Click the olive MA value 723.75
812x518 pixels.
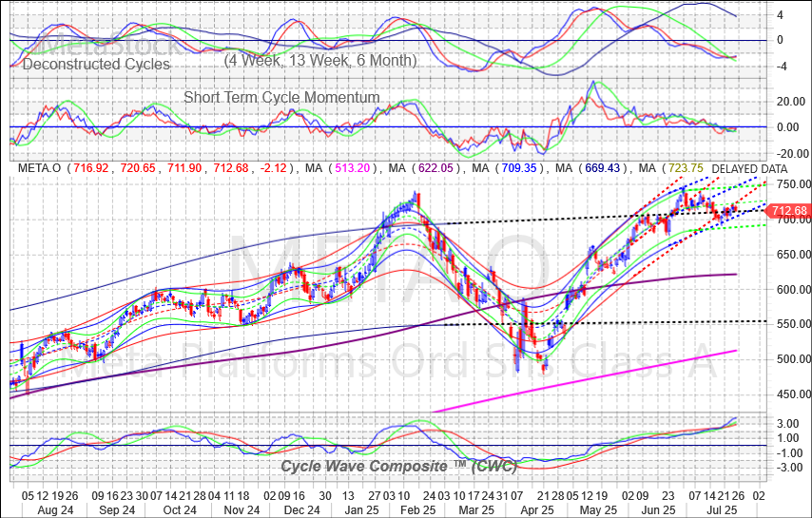click(686, 168)
